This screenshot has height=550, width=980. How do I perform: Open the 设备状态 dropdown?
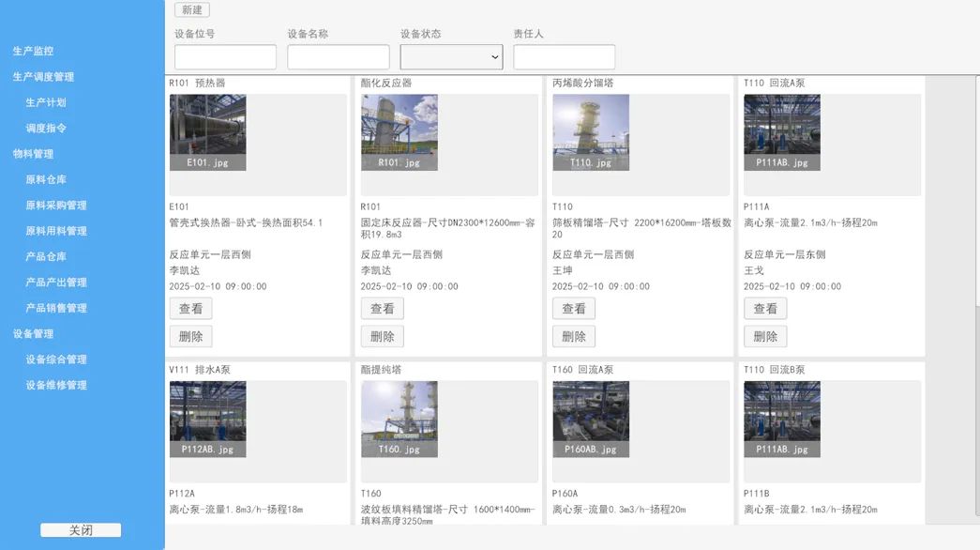point(451,57)
